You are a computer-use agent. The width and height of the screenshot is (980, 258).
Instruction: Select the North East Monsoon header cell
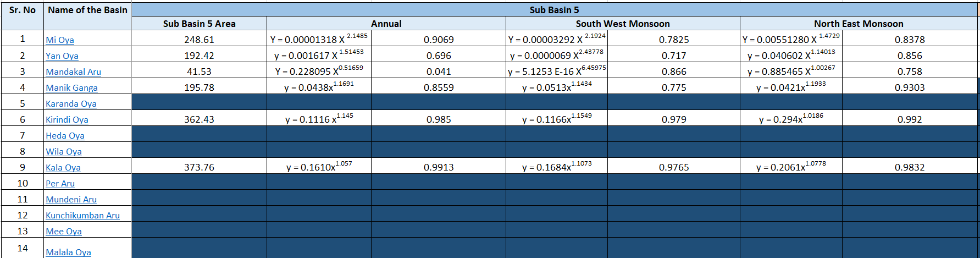[x=859, y=24]
